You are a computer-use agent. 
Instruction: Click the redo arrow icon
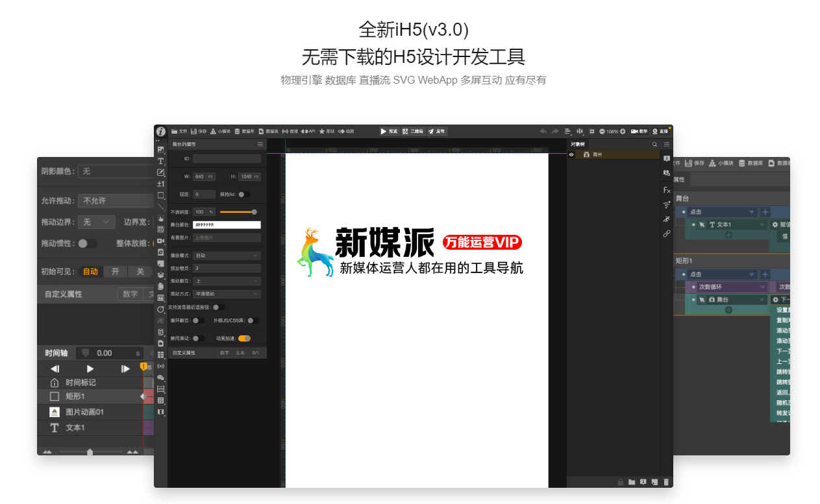pyautogui.click(x=555, y=131)
